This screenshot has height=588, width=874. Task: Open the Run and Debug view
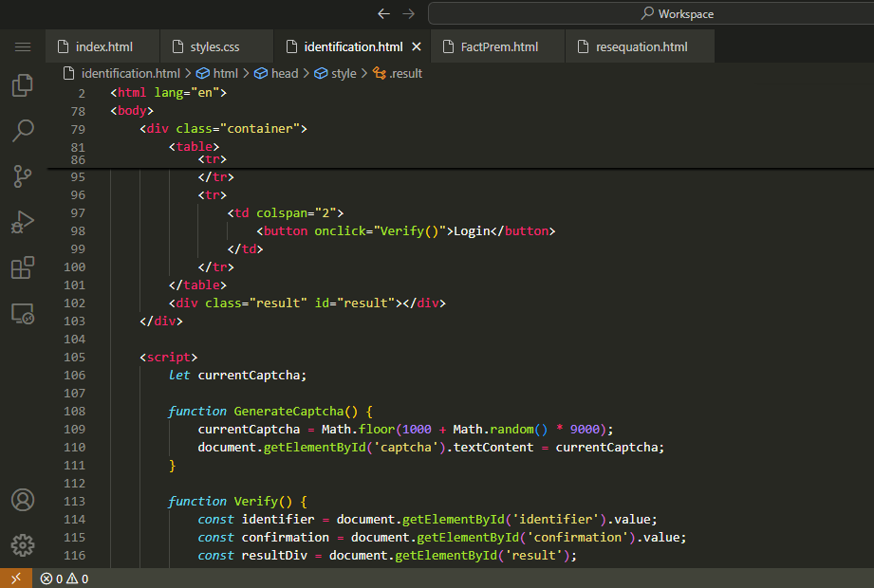(x=23, y=222)
